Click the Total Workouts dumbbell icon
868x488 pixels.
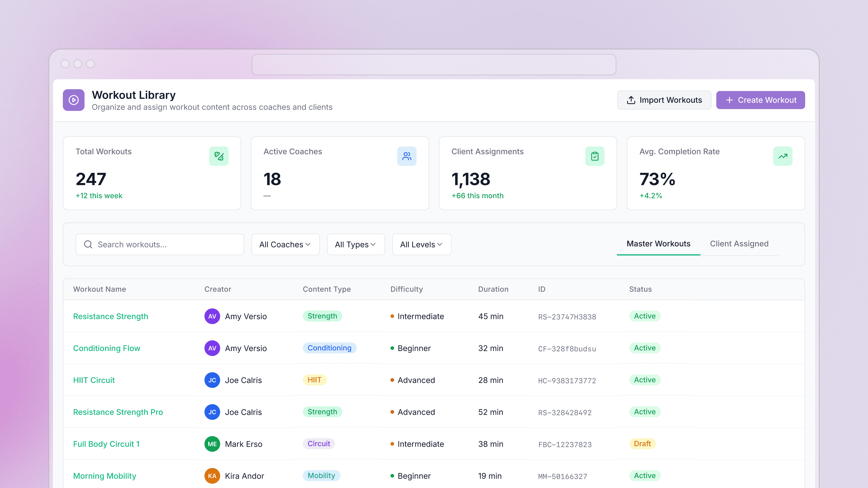219,156
